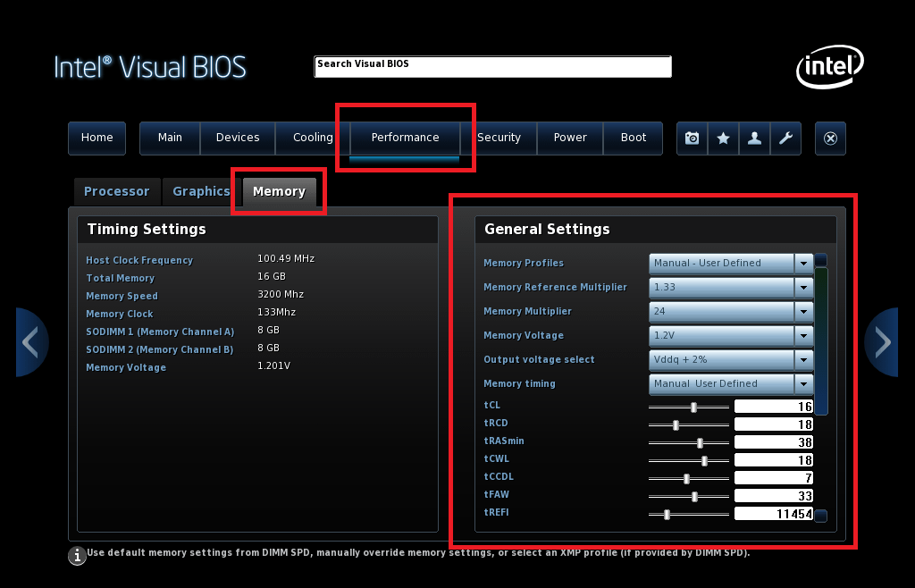The image size is (915, 588).
Task: Click scrollbar down button in General Settings
Action: coord(821,516)
